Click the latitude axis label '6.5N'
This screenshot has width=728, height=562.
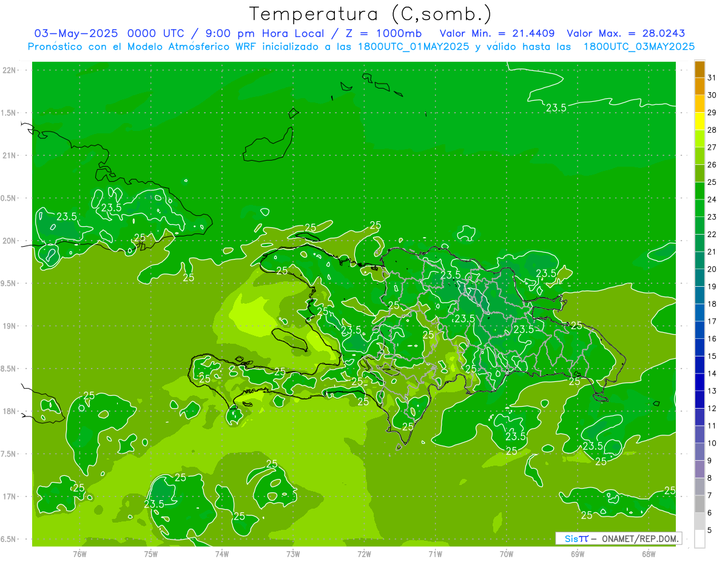click(x=9, y=540)
